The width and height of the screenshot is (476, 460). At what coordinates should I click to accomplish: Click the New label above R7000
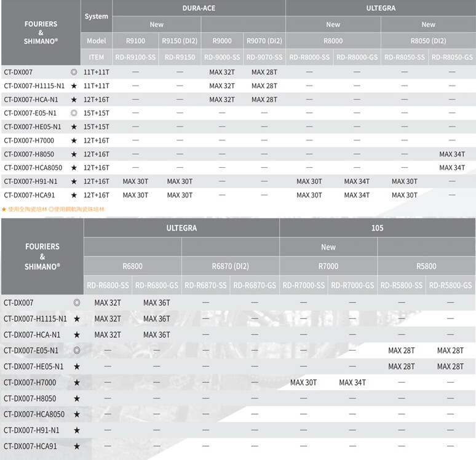[x=328, y=247]
